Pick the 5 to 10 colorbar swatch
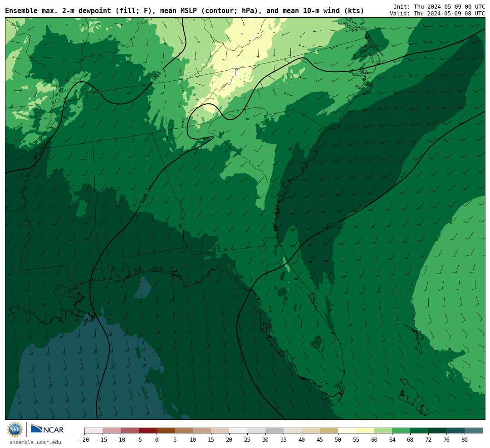The height and width of the screenshot is (448, 490). pos(184,431)
